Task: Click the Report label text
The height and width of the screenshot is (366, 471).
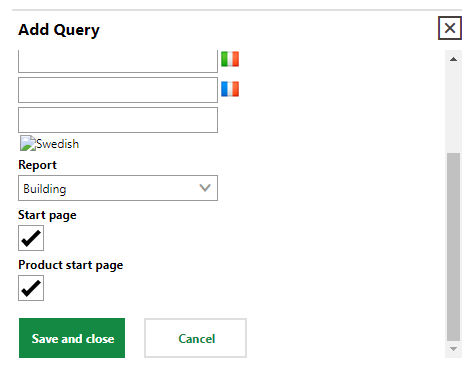Action: coord(37,165)
